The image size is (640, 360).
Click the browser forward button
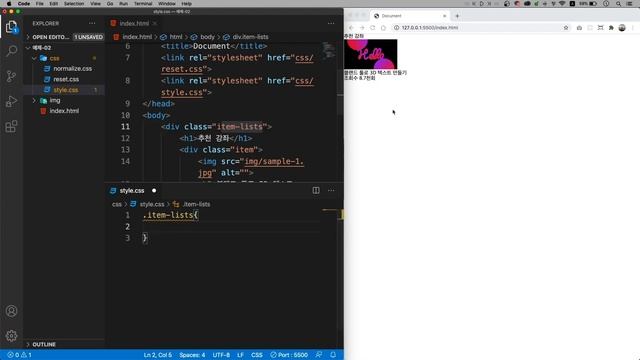(362, 28)
